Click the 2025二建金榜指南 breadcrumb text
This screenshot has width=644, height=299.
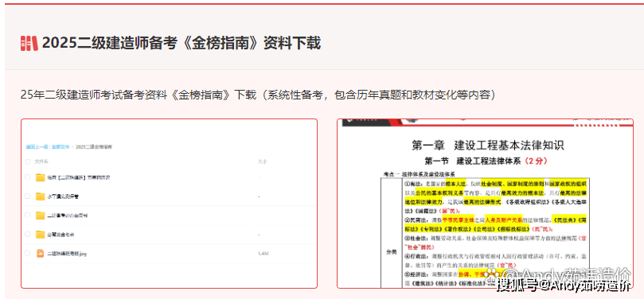[x=94, y=147]
